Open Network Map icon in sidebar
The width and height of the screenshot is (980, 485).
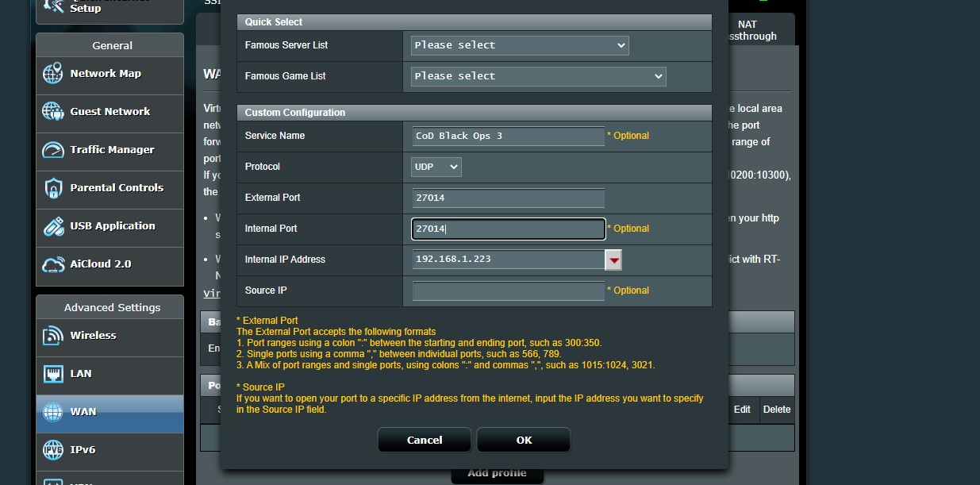click(x=53, y=74)
